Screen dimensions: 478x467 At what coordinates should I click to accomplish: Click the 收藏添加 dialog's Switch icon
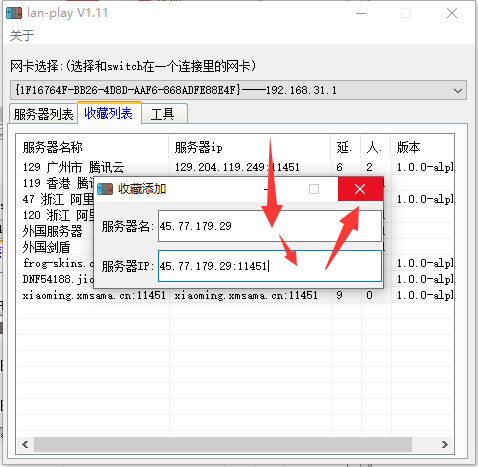105,189
